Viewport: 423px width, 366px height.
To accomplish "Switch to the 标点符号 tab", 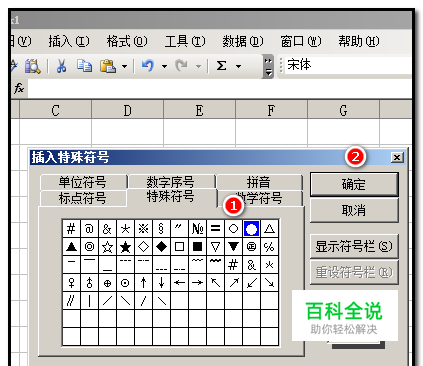I will [83, 198].
